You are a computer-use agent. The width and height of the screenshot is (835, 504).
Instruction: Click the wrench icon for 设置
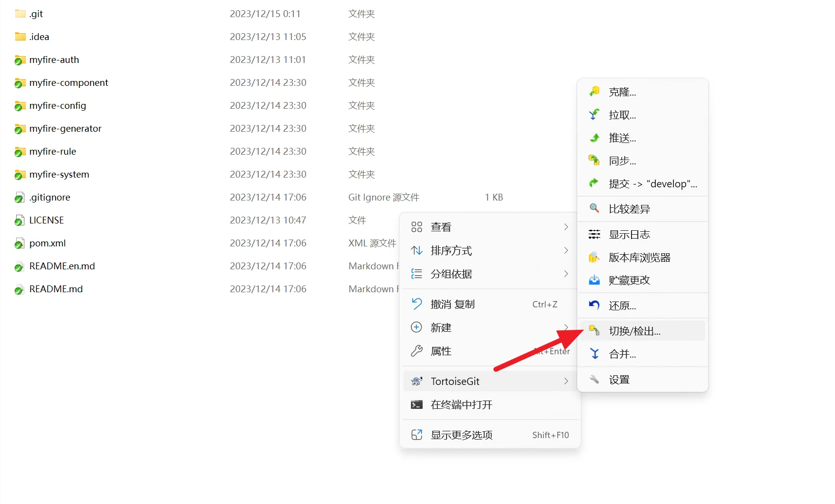click(x=594, y=380)
